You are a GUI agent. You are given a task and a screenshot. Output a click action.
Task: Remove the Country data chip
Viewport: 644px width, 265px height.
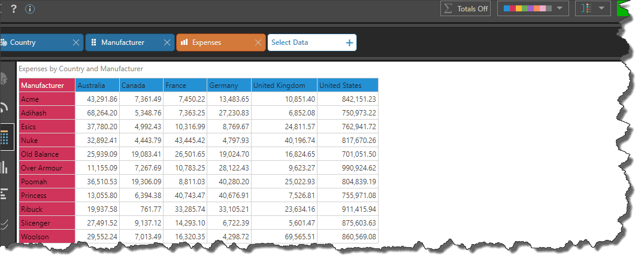75,42
